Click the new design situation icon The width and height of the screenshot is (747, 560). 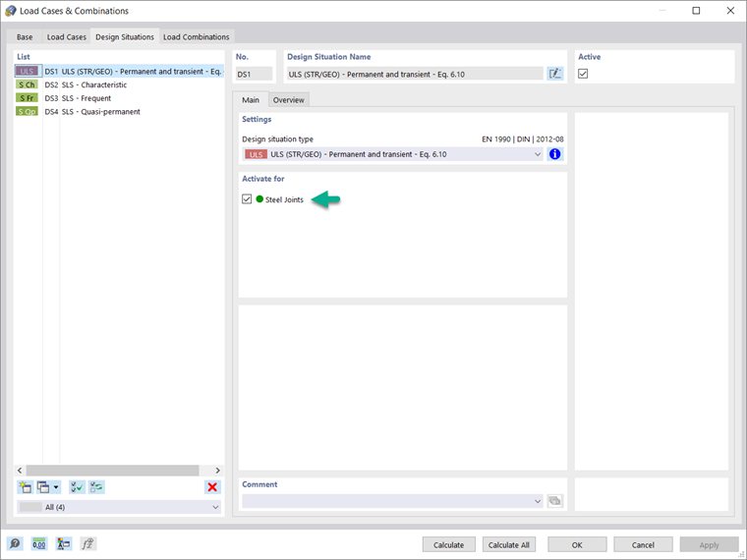(25, 486)
